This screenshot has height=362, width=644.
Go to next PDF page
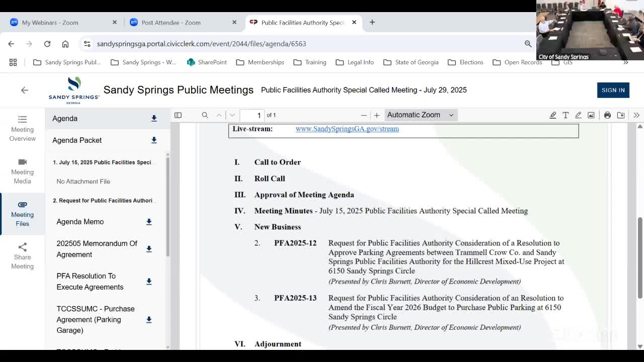232,115
